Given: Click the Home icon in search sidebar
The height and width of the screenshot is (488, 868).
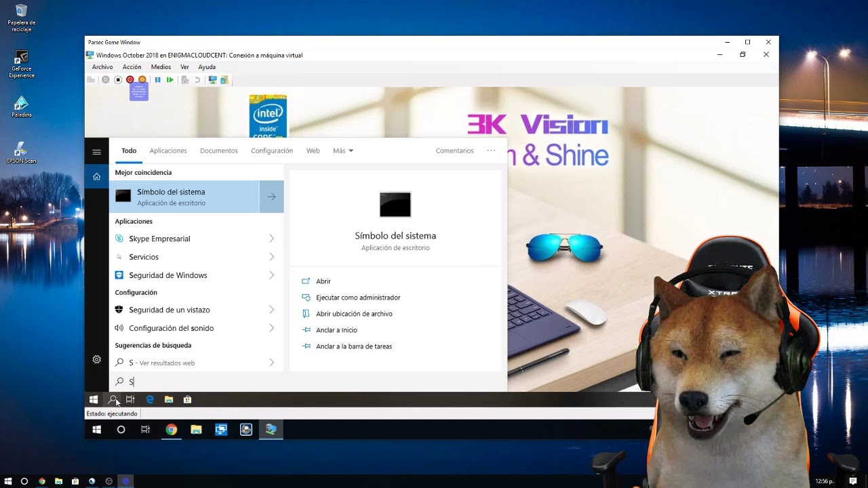Looking at the screenshot, I should (x=96, y=177).
